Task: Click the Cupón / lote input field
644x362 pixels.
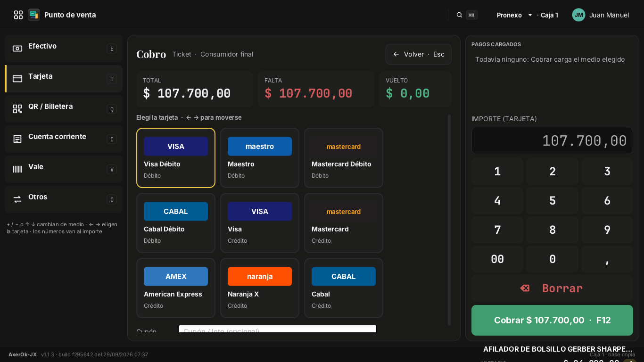Action: pyautogui.click(x=278, y=329)
